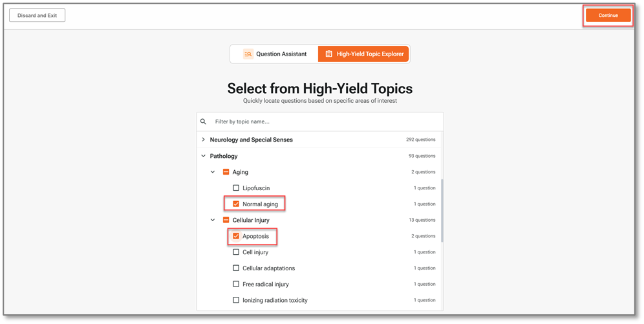Screen dimensions: 644x324
Task: Collapse the Aging subtopic chevron
Action: (x=213, y=172)
